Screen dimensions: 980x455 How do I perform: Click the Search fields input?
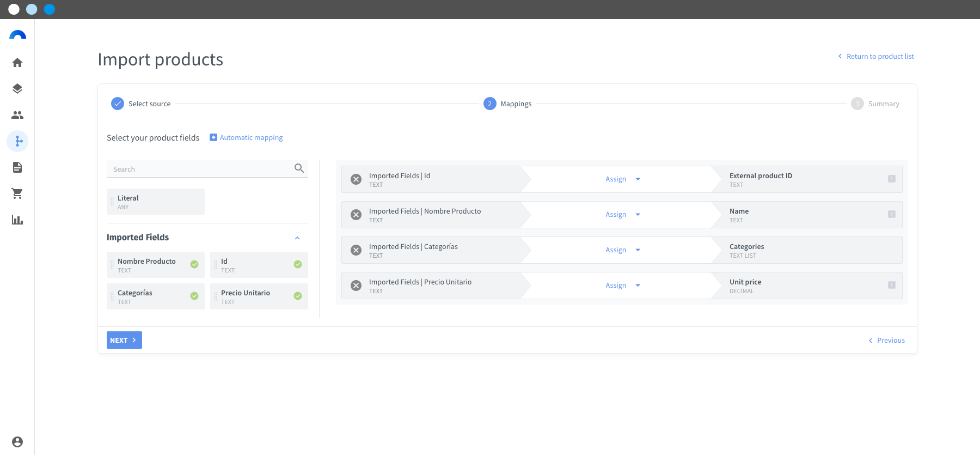pos(200,169)
